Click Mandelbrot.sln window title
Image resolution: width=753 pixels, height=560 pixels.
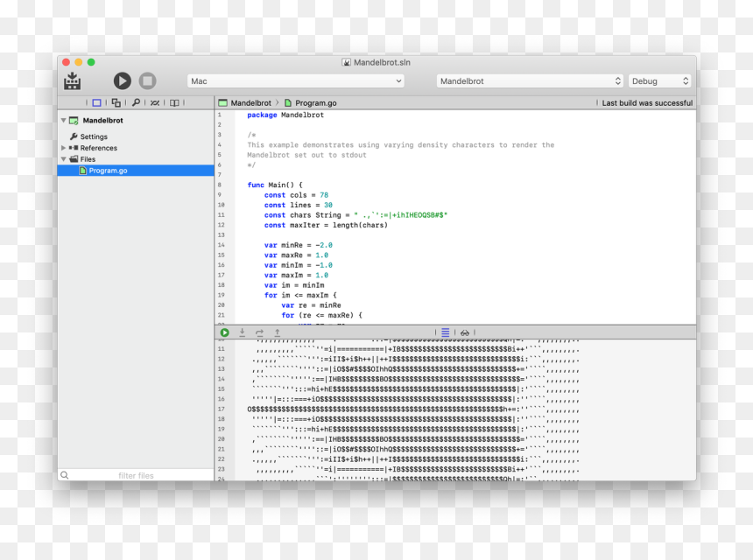click(x=382, y=62)
